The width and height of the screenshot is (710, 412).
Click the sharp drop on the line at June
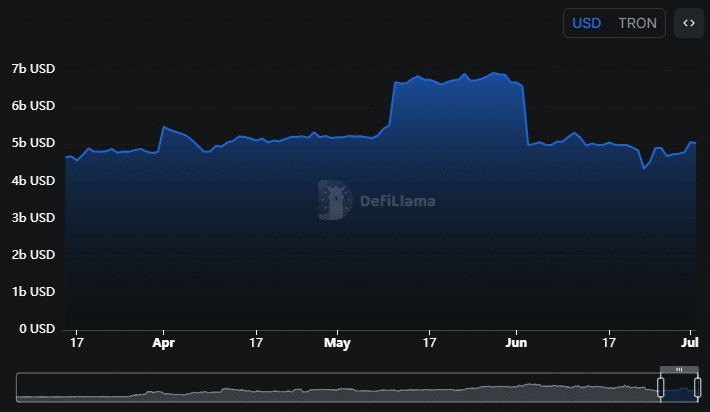pyautogui.click(x=526, y=115)
